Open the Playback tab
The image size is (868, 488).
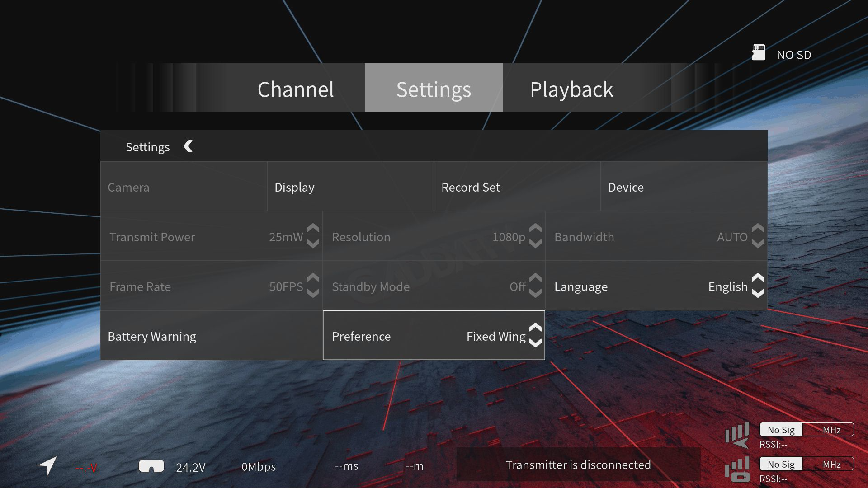pos(571,89)
